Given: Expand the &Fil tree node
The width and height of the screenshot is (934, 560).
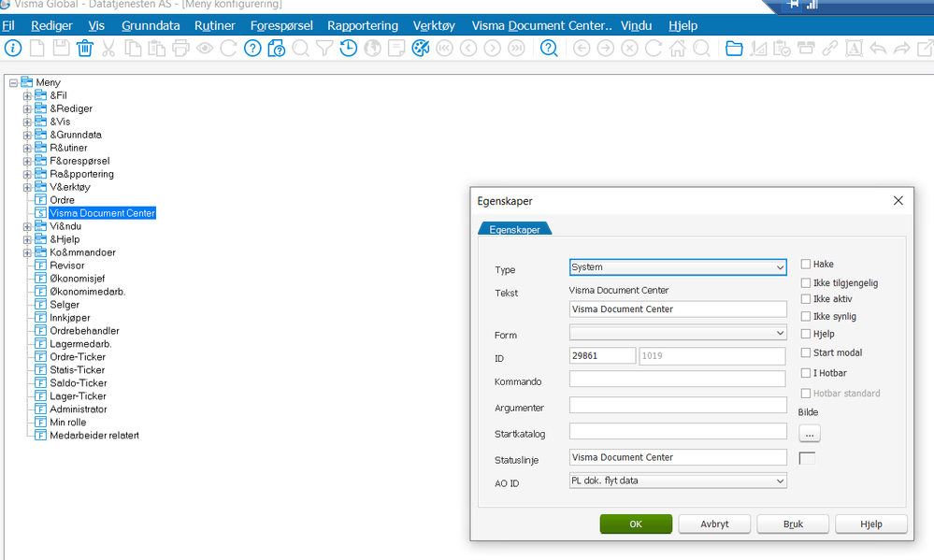Looking at the screenshot, I should tap(27, 96).
